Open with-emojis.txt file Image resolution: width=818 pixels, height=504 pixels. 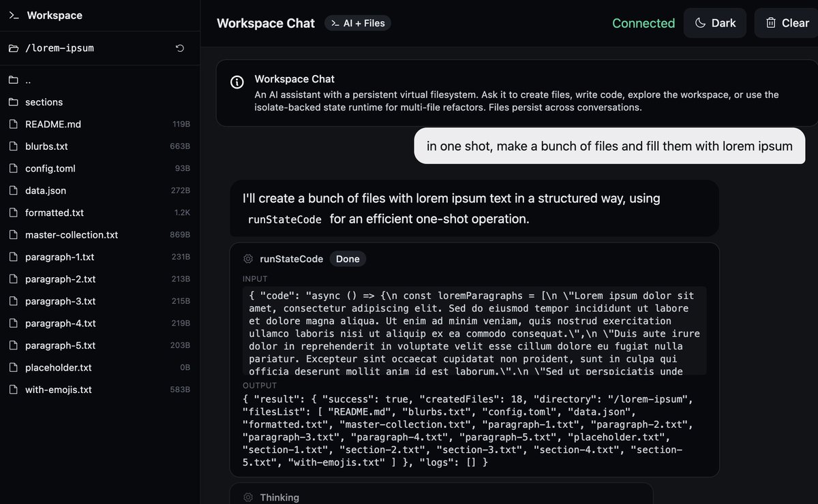(x=100, y=390)
